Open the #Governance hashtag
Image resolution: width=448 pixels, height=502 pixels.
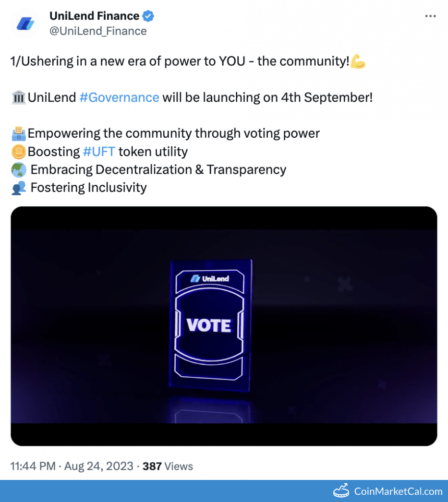click(119, 97)
